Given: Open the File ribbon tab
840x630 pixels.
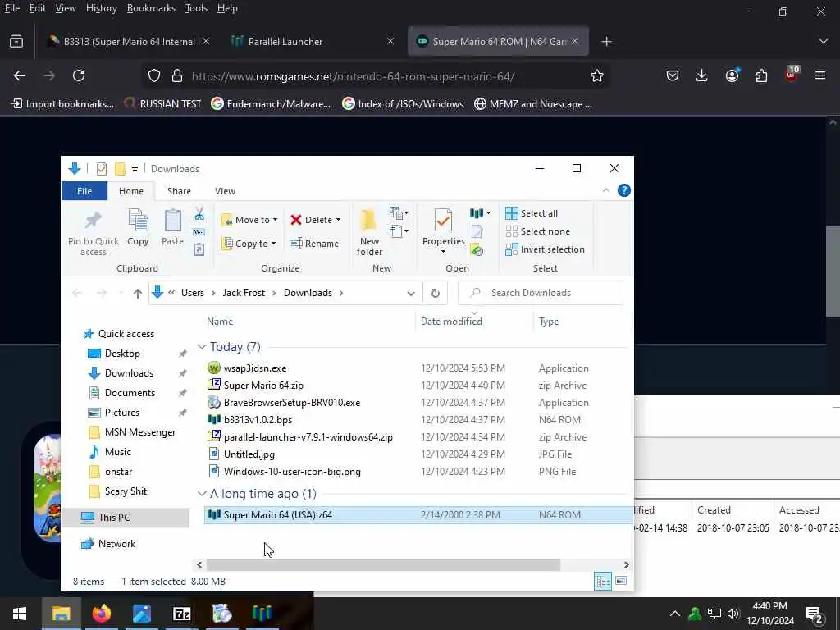Looking at the screenshot, I should [x=84, y=190].
